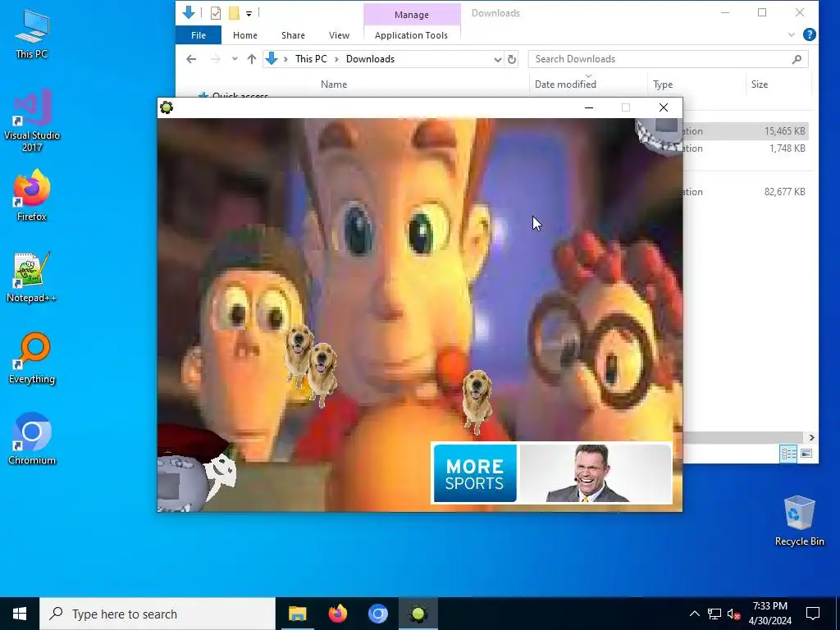840x630 pixels.
Task: Switch to the Home ribbon tab
Action: [244, 35]
